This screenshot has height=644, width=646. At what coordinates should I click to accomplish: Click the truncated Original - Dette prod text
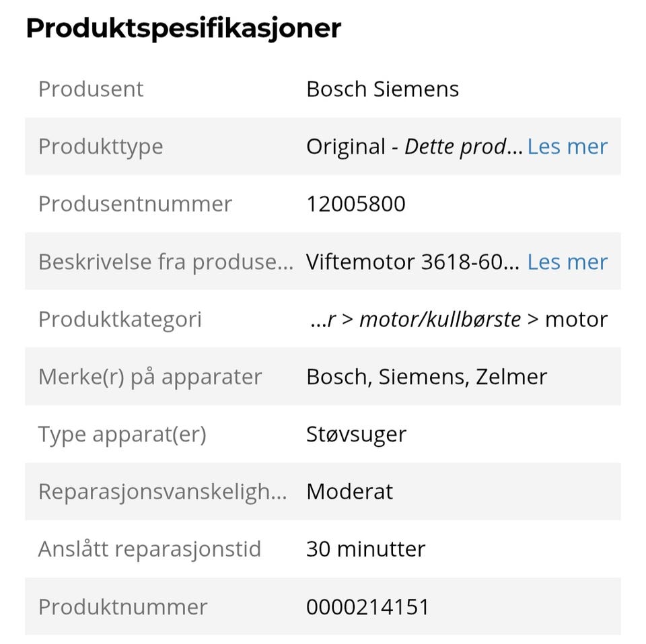point(414,147)
